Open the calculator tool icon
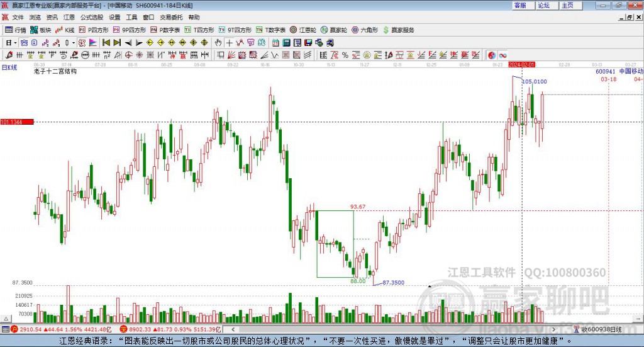 (x=286, y=43)
